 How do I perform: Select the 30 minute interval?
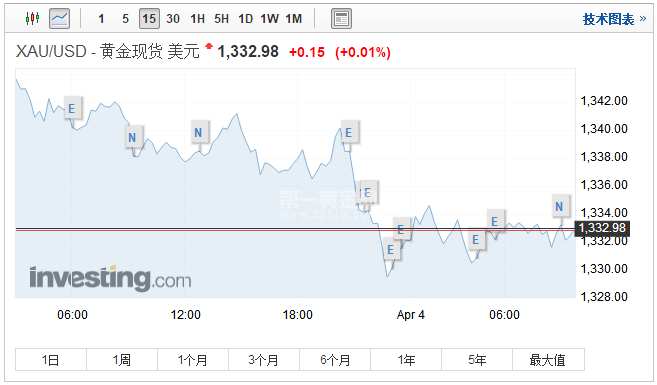(173, 19)
